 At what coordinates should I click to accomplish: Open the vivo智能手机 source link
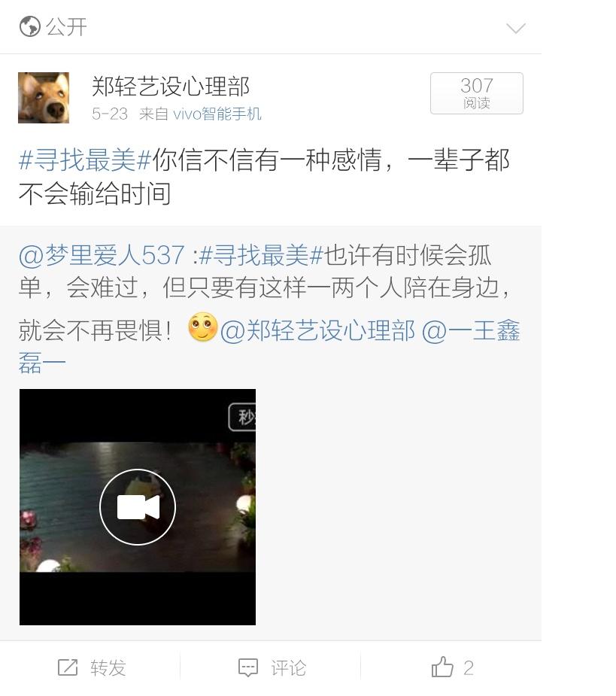[x=217, y=114]
